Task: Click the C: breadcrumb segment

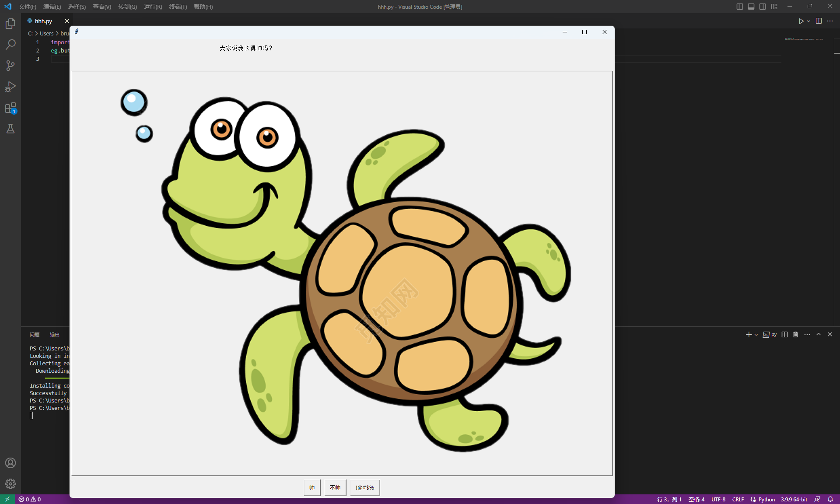Action: tap(30, 33)
